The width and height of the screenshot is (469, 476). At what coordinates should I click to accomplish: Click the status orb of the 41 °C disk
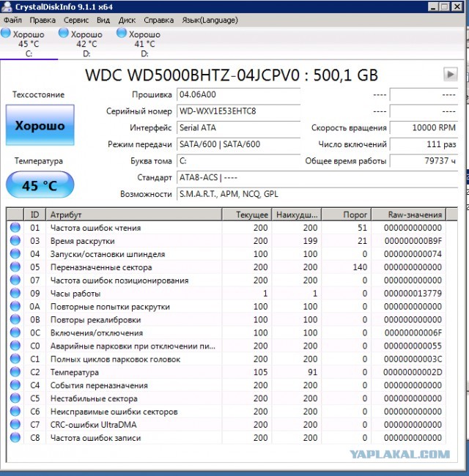pos(122,33)
